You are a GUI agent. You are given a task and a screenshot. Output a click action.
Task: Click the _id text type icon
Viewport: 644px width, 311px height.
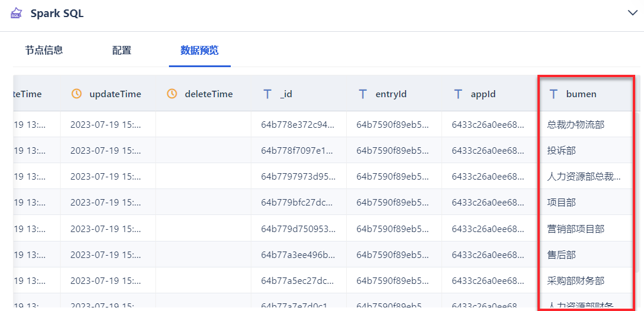click(267, 94)
